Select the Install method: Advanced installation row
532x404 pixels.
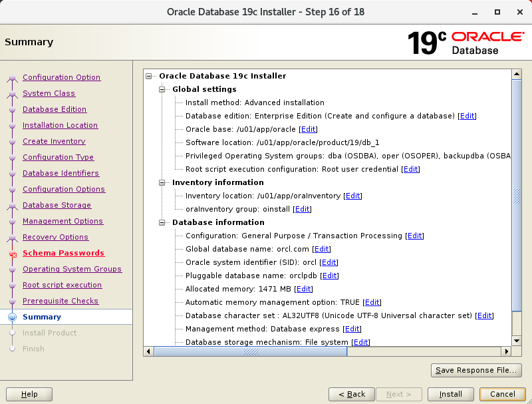(x=255, y=103)
